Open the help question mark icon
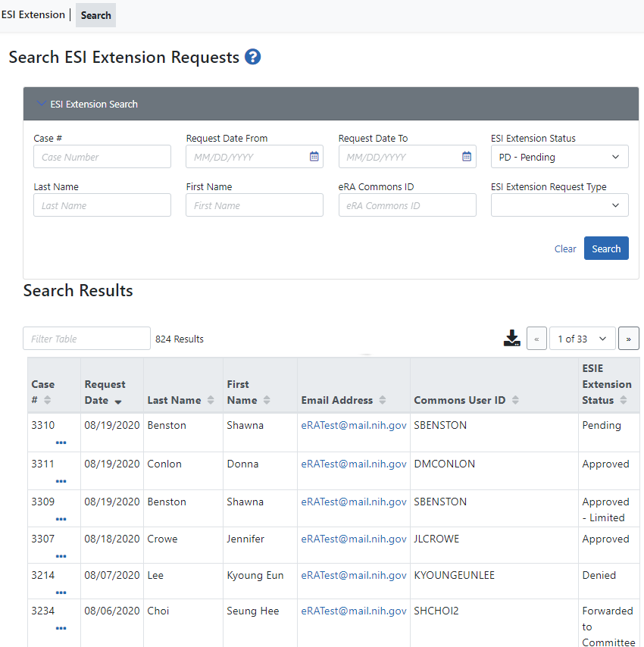The width and height of the screenshot is (644, 647). pyautogui.click(x=252, y=57)
